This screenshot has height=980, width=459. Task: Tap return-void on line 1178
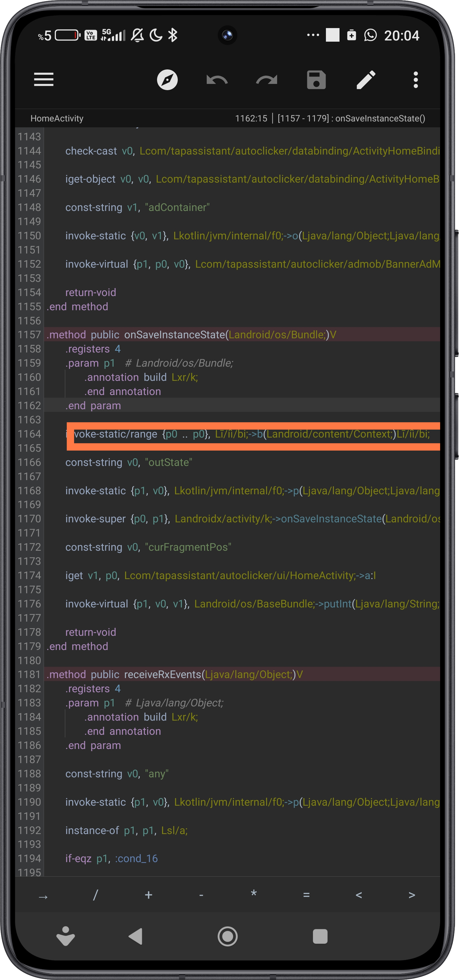point(91,632)
